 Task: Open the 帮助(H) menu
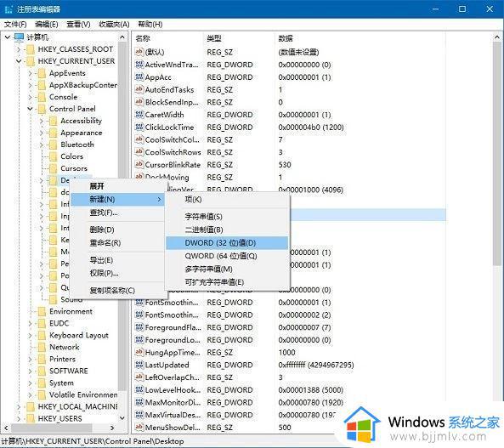[x=150, y=24]
